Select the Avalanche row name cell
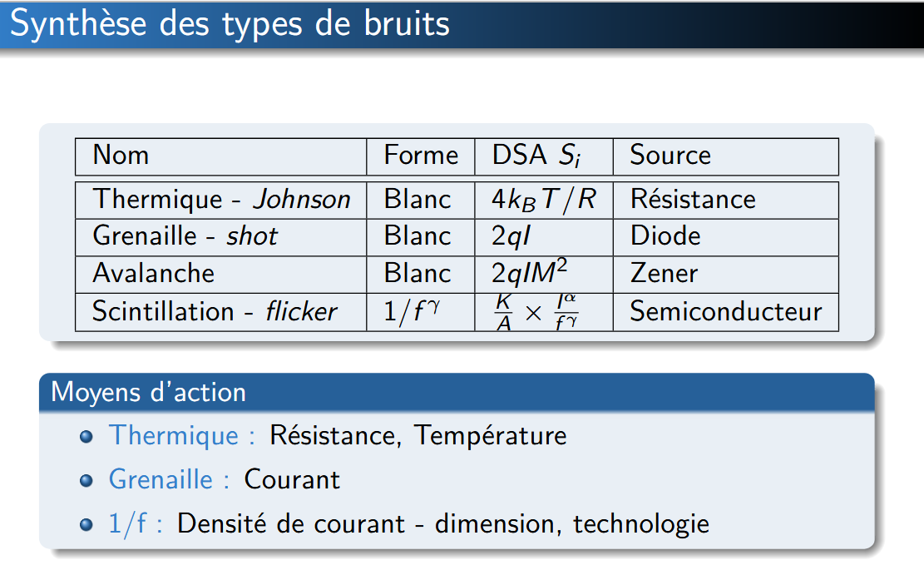This screenshot has height=570, width=924. coord(154,274)
